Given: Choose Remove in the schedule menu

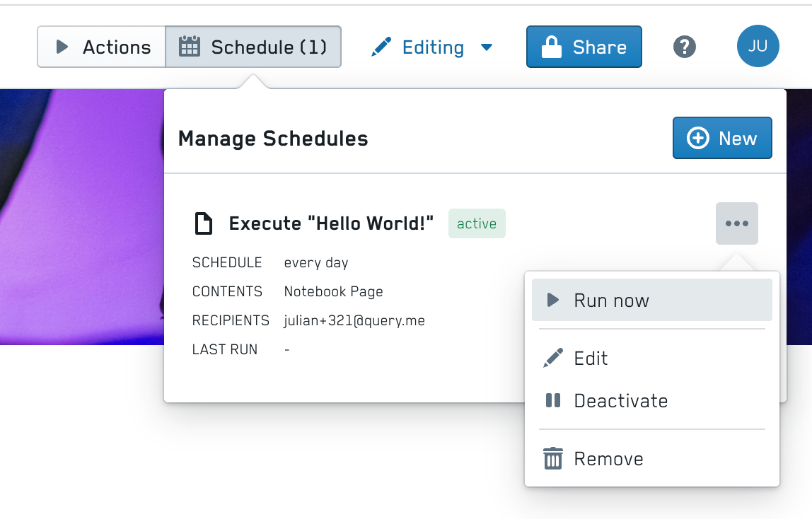Looking at the screenshot, I should pos(651,458).
